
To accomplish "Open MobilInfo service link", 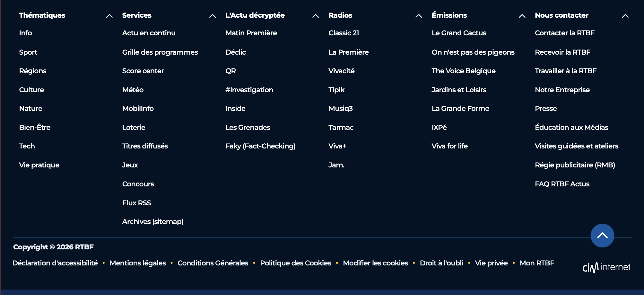I will [x=138, y=108].
